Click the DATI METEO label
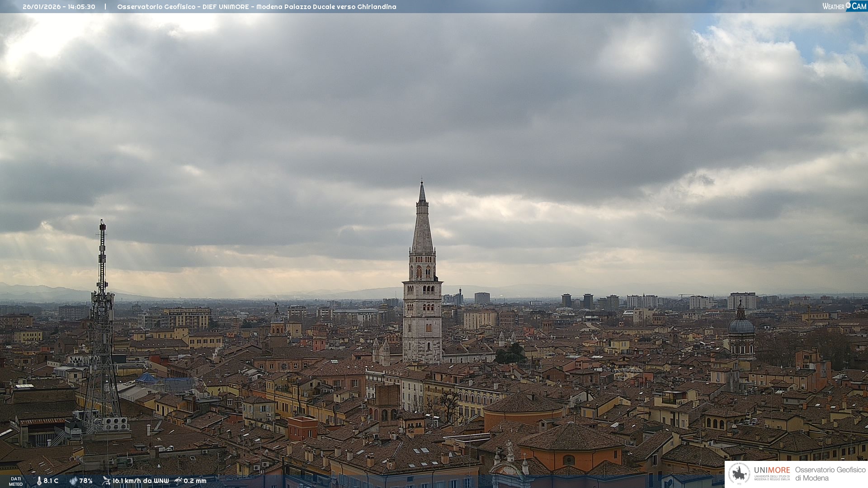The image size is (868, 488). point(16,481)
